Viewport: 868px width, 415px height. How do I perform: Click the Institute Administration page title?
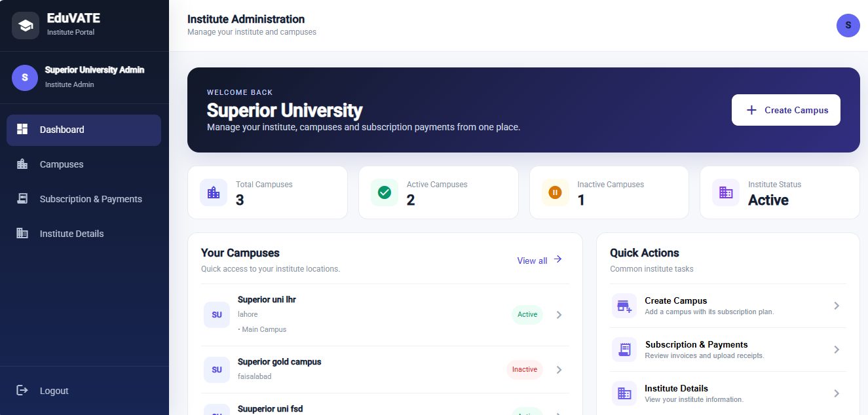point(246,19)
